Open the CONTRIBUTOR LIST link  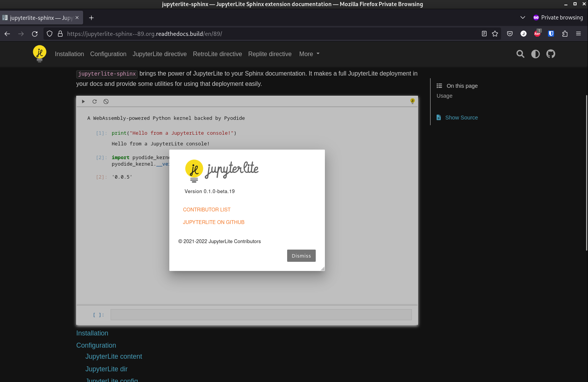pyautogui.click(x=207, y=210)
